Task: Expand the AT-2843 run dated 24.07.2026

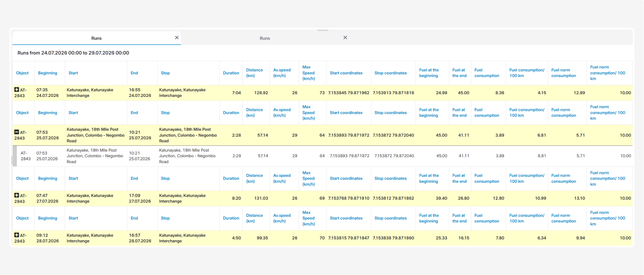Action: (x=16, y=90)
